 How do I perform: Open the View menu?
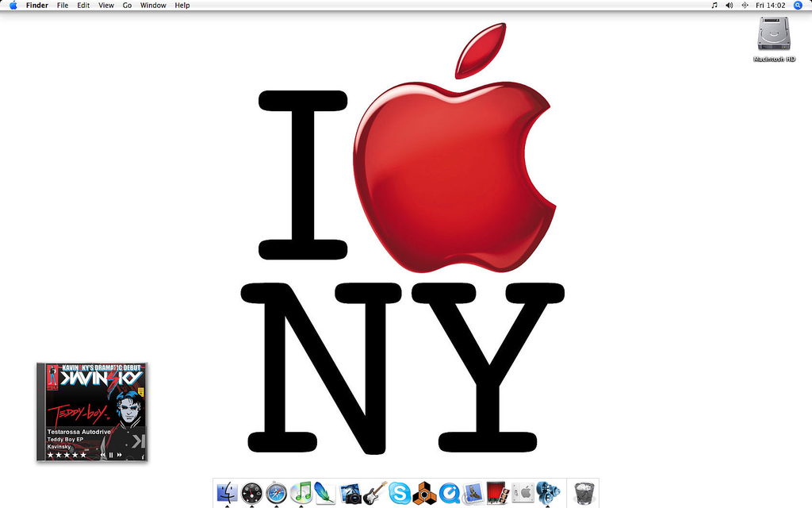pos(106,6)
